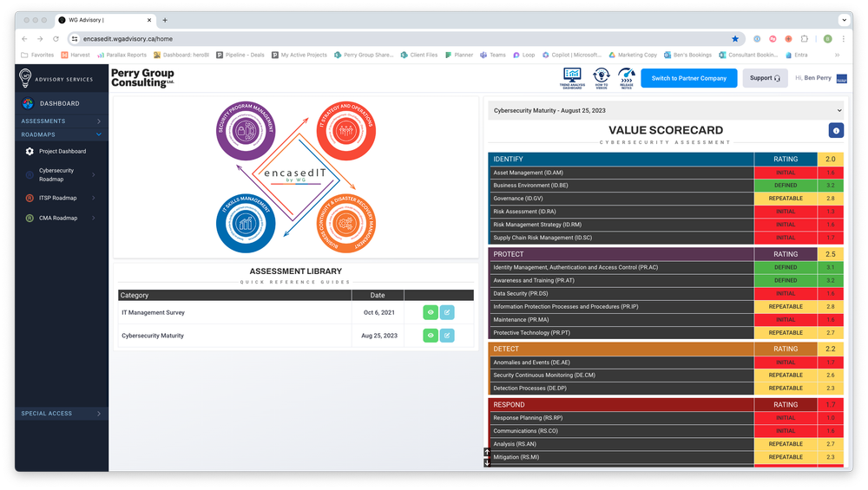Screen dimensions: 868x490
Task: Open the Parallax Reports bookmark
Action: point(122,56)
